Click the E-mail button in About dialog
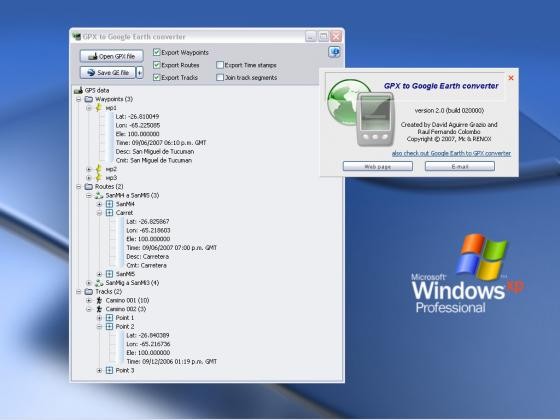This screenshot has width=560, height=420. coord(460,166)
